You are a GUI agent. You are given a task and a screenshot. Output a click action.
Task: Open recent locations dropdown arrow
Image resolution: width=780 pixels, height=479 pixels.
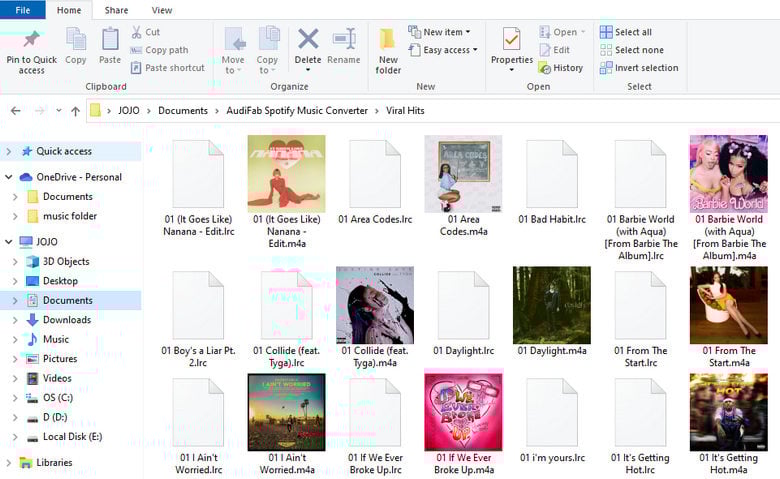(59, 110)
